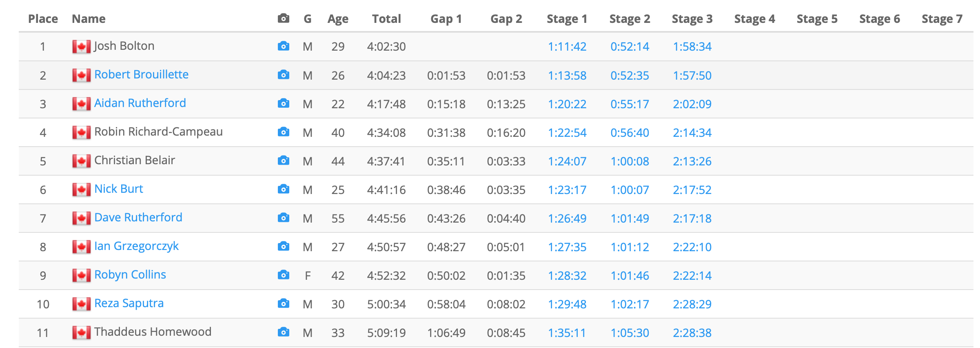The height and width of the screenshot is (348, 980).
Task: Open camera icon for Robin Richard-Campeau
Action: coord(283,132)
